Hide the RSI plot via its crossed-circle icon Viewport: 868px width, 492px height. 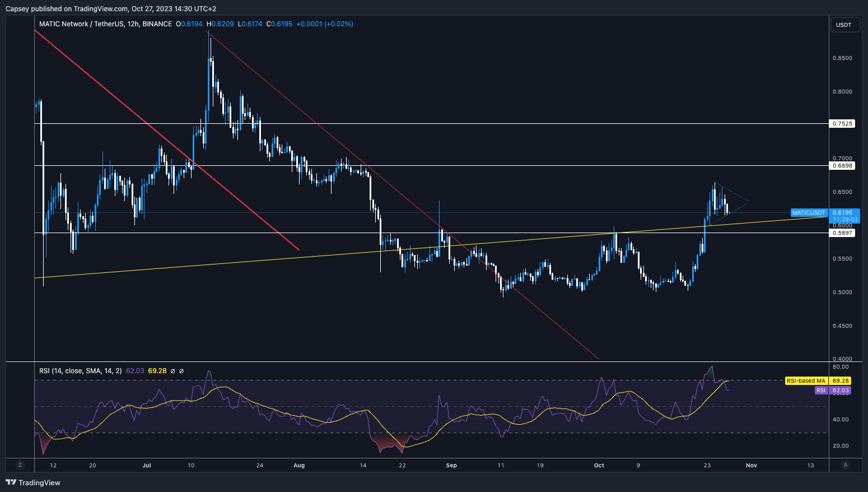click(x=172, y=370)
